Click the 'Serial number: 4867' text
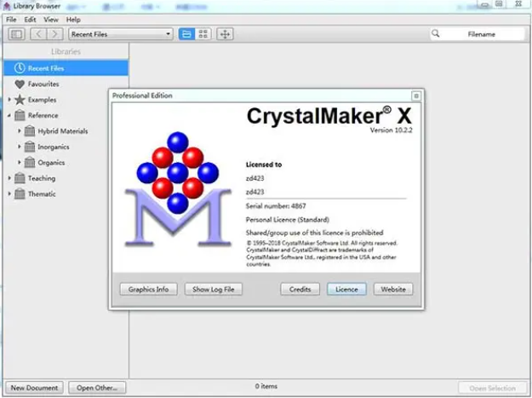 [276, 205]
